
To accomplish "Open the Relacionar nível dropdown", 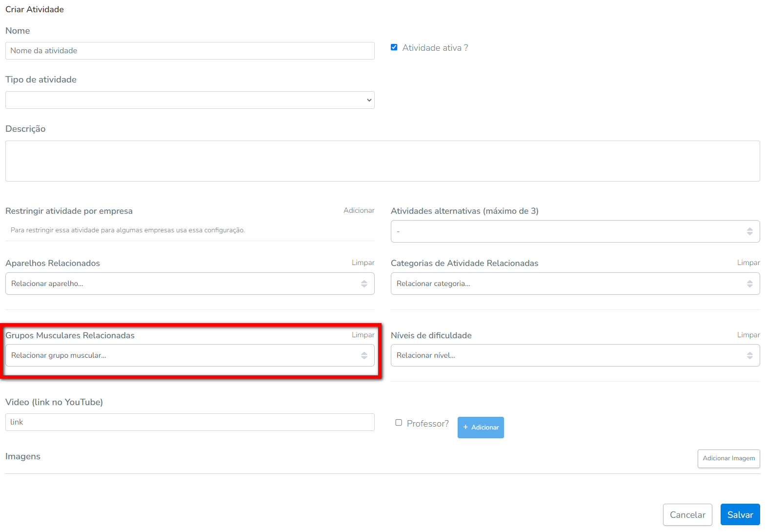I will [x=575, y=355].
